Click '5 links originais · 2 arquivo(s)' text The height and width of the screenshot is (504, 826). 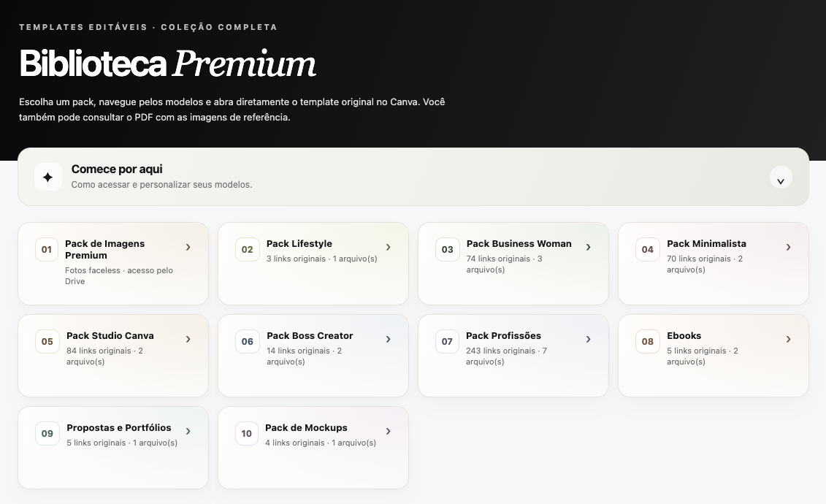702,356
